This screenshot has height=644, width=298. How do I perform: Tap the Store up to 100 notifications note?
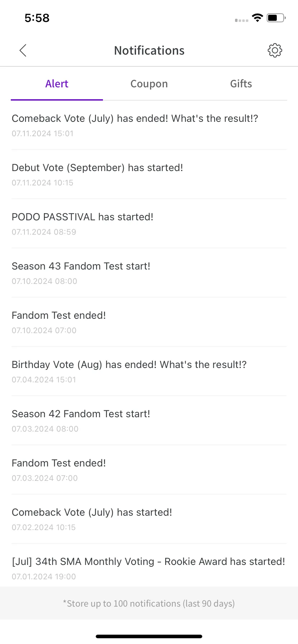[x=149, y=603]
